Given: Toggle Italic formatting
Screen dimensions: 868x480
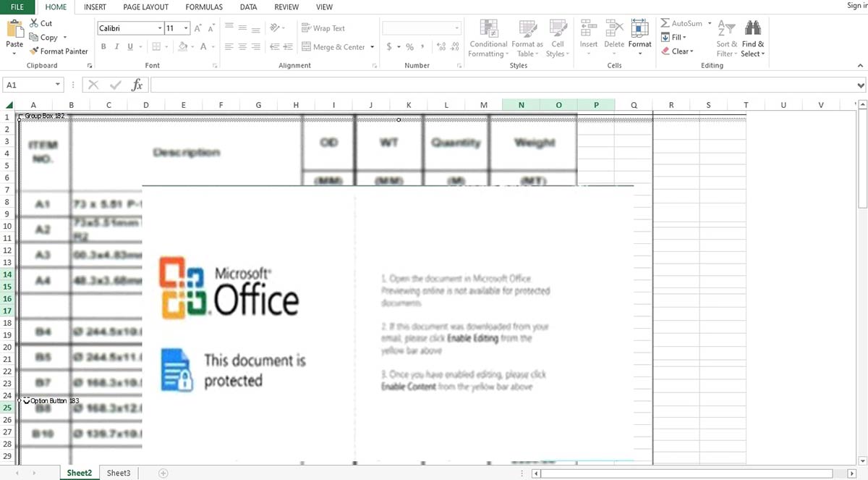Looking at the screenshot, I should click(x=117, y=46).
